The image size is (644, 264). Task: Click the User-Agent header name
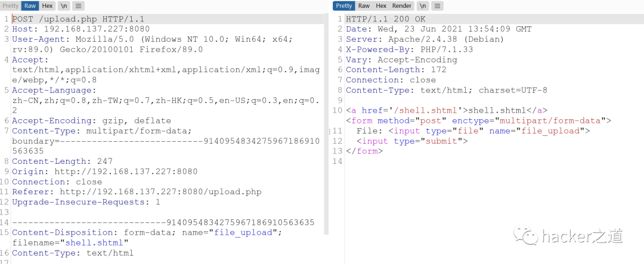pyautogui.click(x=39, y=39)
